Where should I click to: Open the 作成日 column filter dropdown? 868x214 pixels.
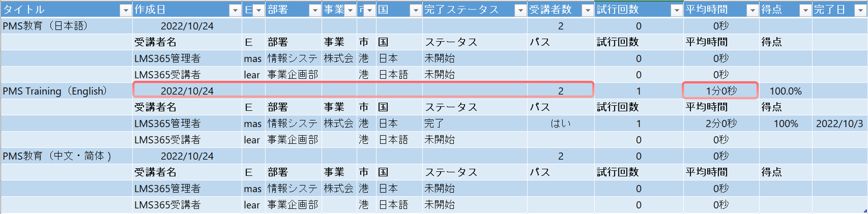click(235, 10)
